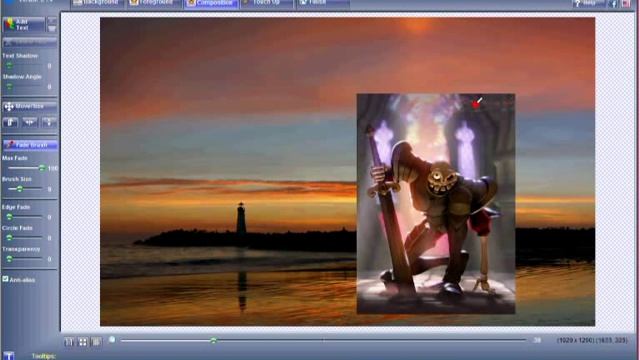Click the third icon below Move/Size

coord(49,122)
